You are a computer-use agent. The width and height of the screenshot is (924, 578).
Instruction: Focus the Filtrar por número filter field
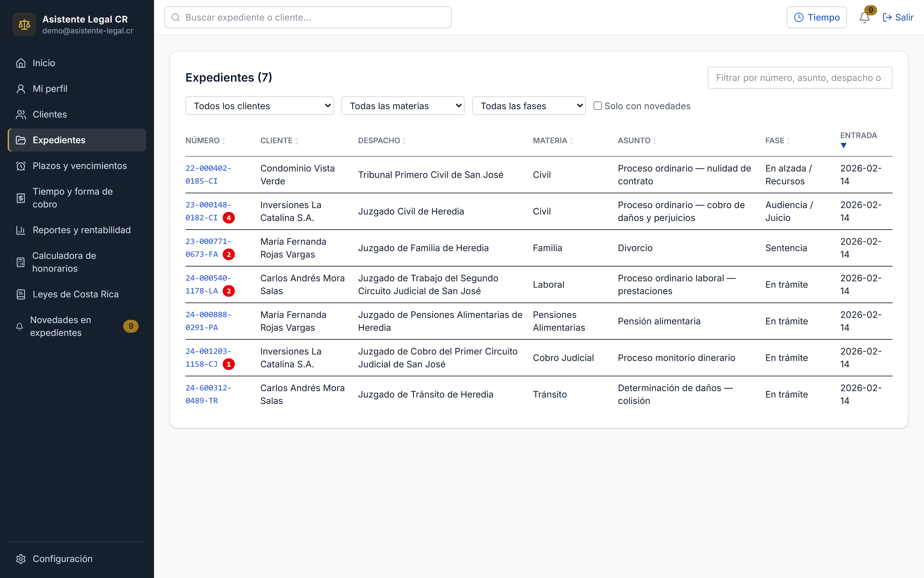[x=800, y=78]
